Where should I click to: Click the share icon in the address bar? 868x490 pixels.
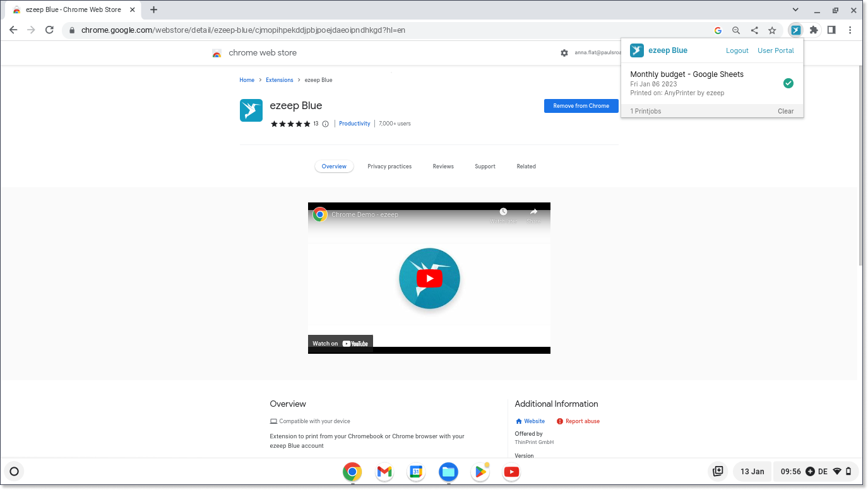(x=754, y=30)
